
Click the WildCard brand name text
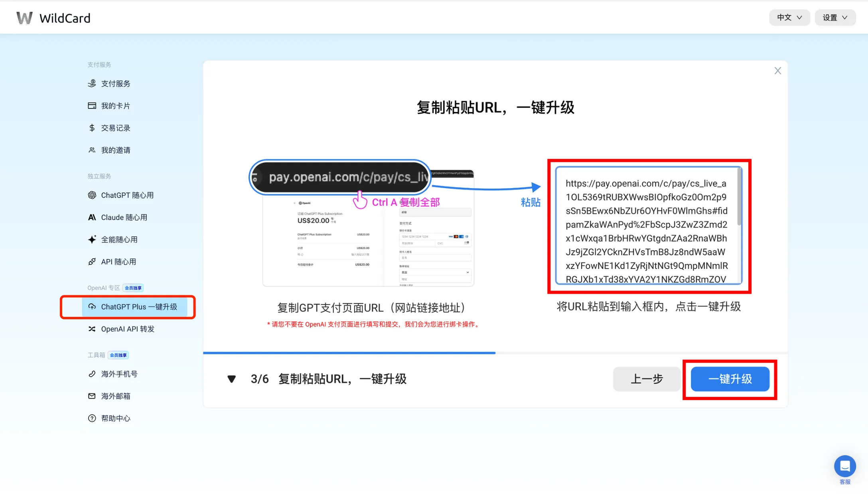pos(65,18)
